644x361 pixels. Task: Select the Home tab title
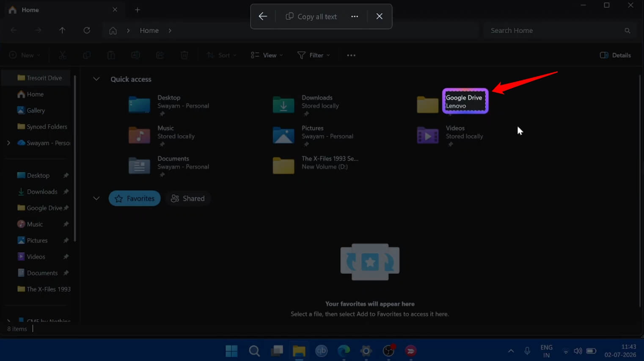[30, 10]
